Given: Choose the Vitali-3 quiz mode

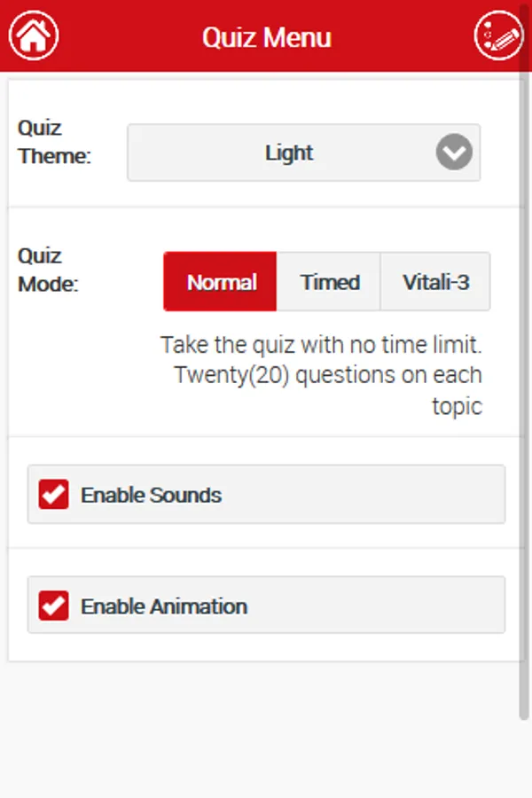Looking at the screenshot, I should point(435,282).
